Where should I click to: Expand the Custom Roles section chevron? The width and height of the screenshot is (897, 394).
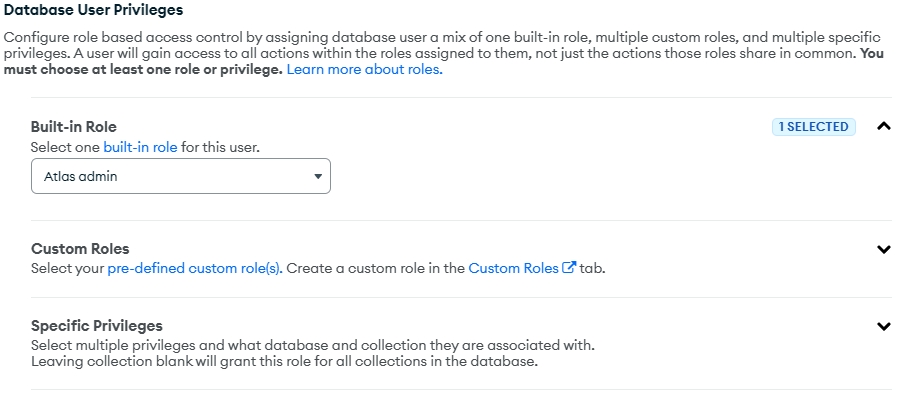[x=883, y=249]
